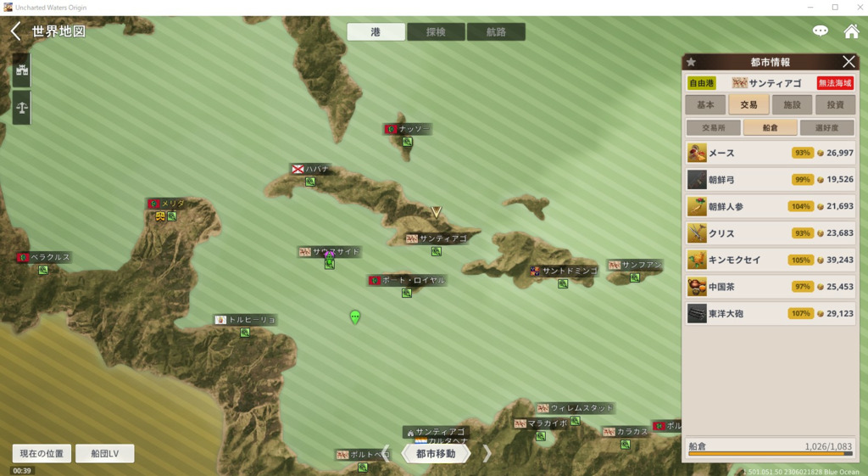Click the クリス 93% rate badge

coord(802,233)
